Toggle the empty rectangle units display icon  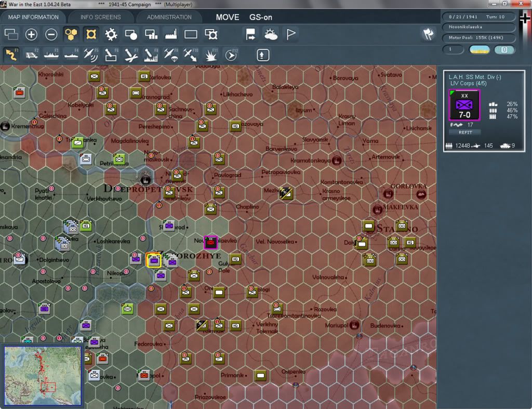tap(191, 34)
